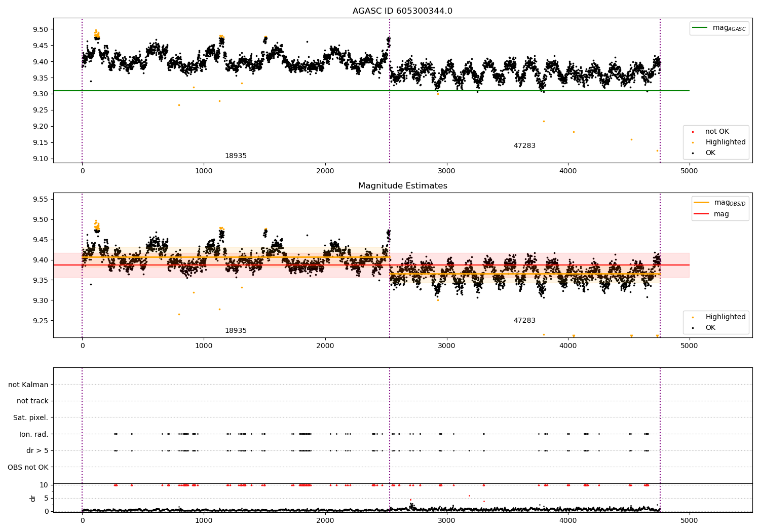
Task: Click the '9.40' tick in Magnitude Estimates plot
Action: pyautogui.click(x=41, y=260)
